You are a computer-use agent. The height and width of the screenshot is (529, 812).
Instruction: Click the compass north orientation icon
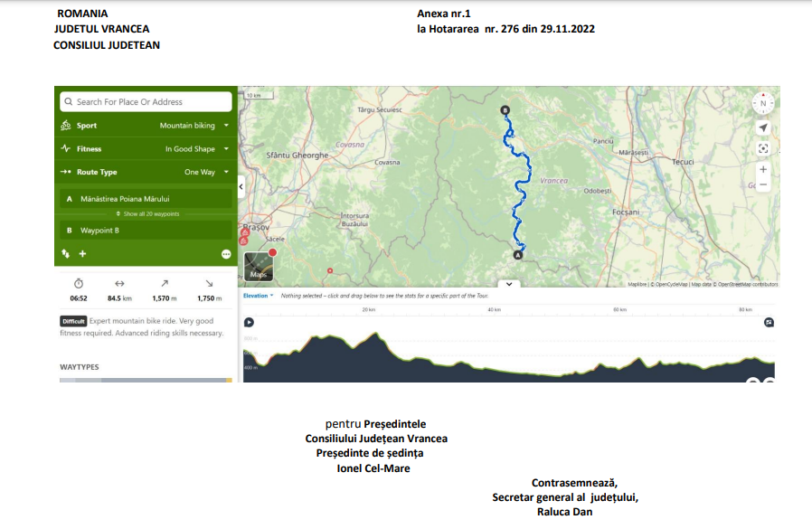click(x=763, y=103)
